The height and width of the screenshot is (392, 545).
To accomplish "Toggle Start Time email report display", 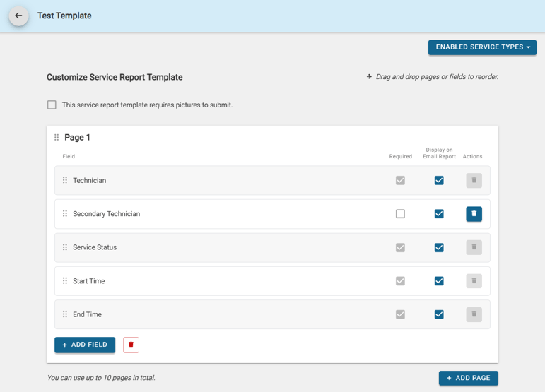I will point(439,280).
